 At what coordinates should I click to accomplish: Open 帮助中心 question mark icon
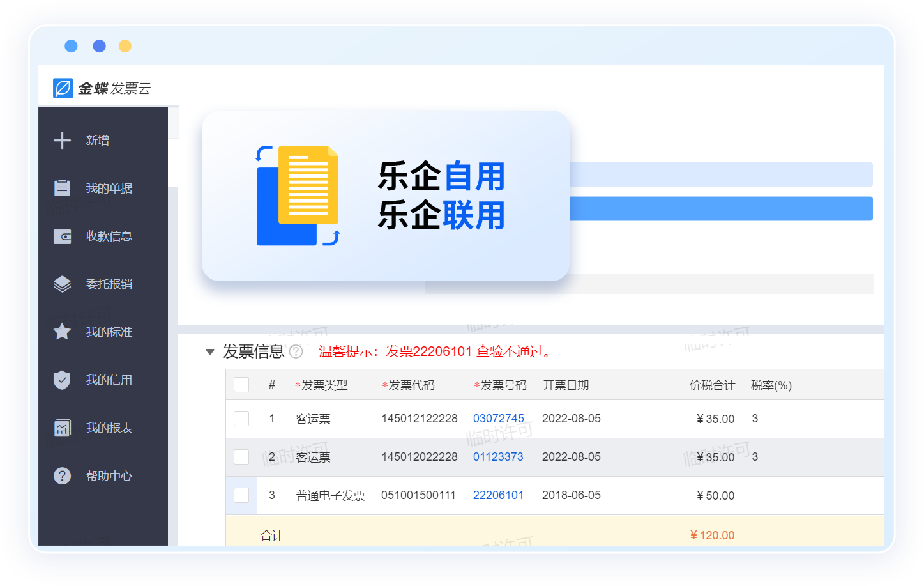tap(62, 475)
